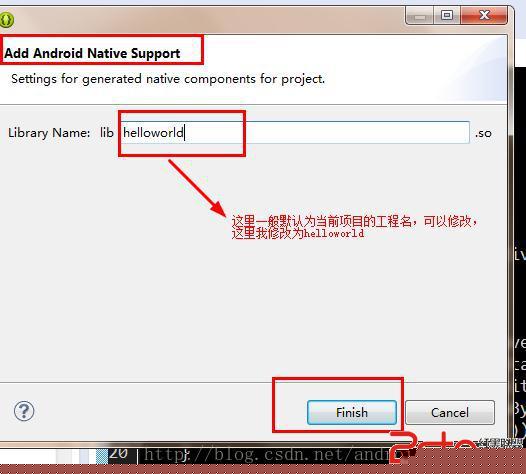526x474 pixels.
Task: Click the green Eclipse icon in title bar
Action: click(x=7, y=20)
